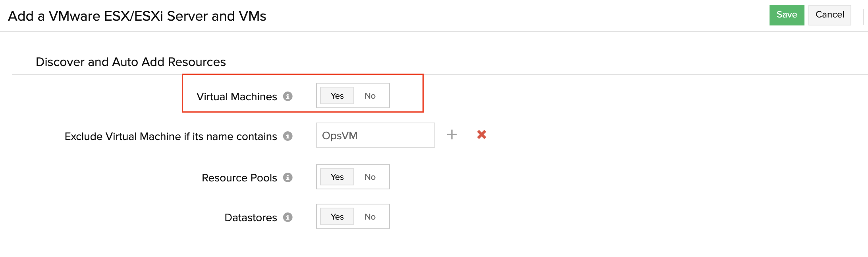Click the info icon beside Virtual Machines
The width and height of the screenshot is (868, 257).
[x=288, y=96]
